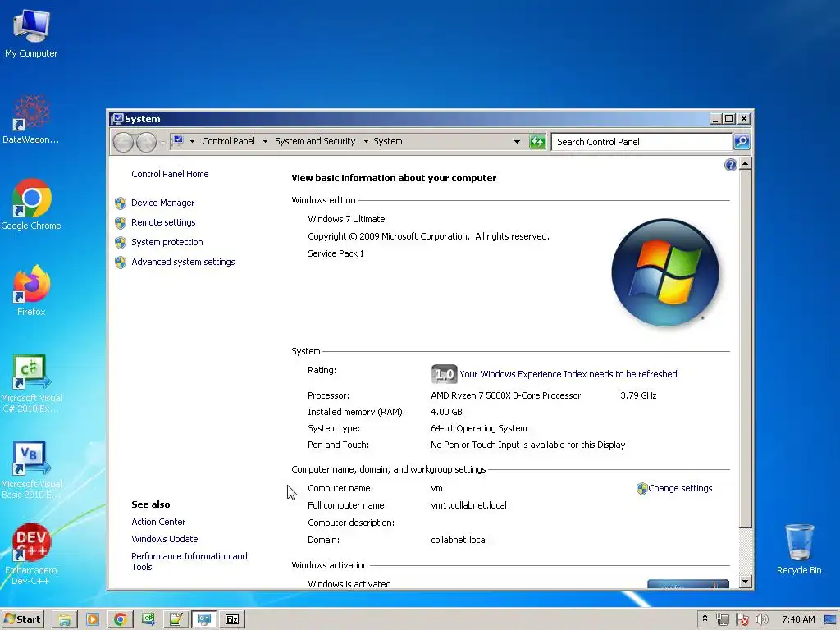Click the green refresh button

tap(537, 142)
